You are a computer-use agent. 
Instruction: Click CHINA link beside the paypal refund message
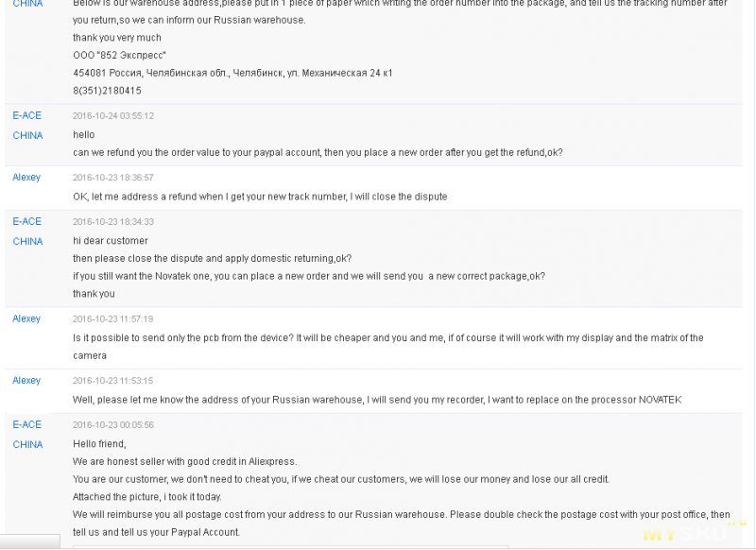pyautogui.click(x=27, y=135)
